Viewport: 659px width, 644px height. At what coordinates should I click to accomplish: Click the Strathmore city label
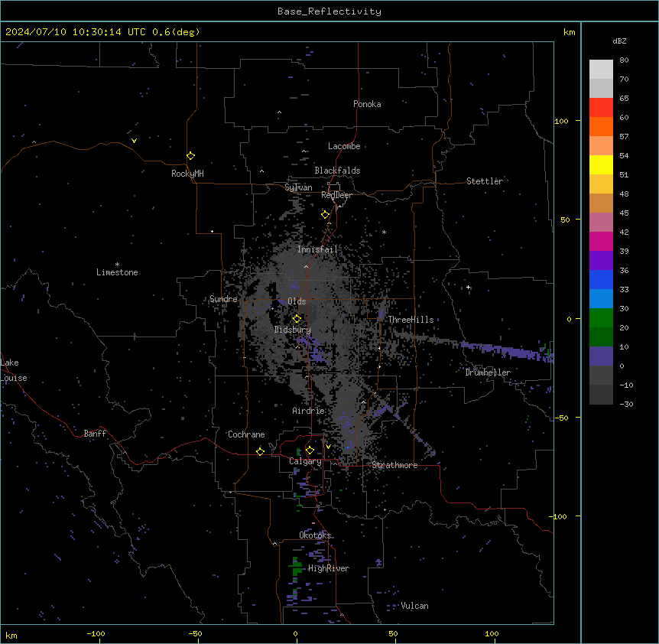pos(394,465)
